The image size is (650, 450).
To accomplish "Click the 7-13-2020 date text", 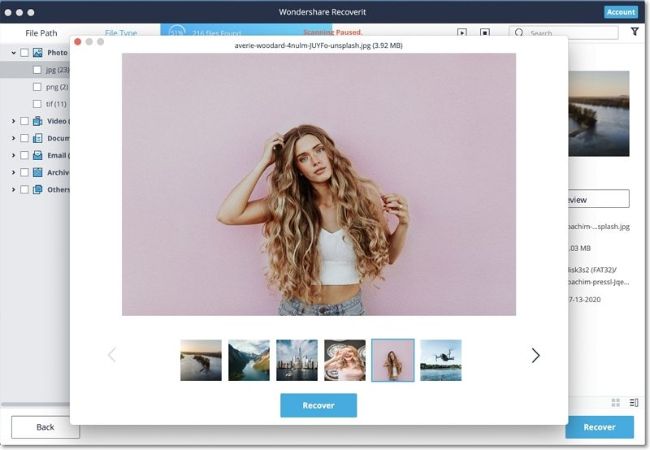I will [x=585, y=299].
